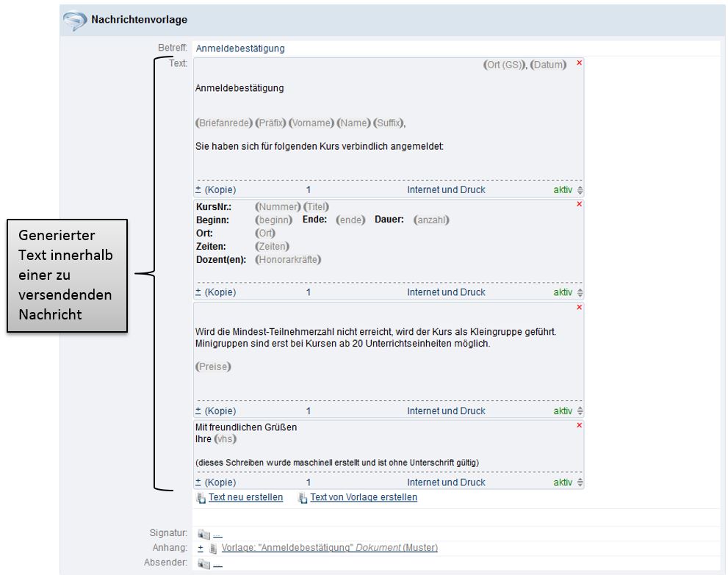Expand the ± control of first text block
728x575 pixels.
198,189
